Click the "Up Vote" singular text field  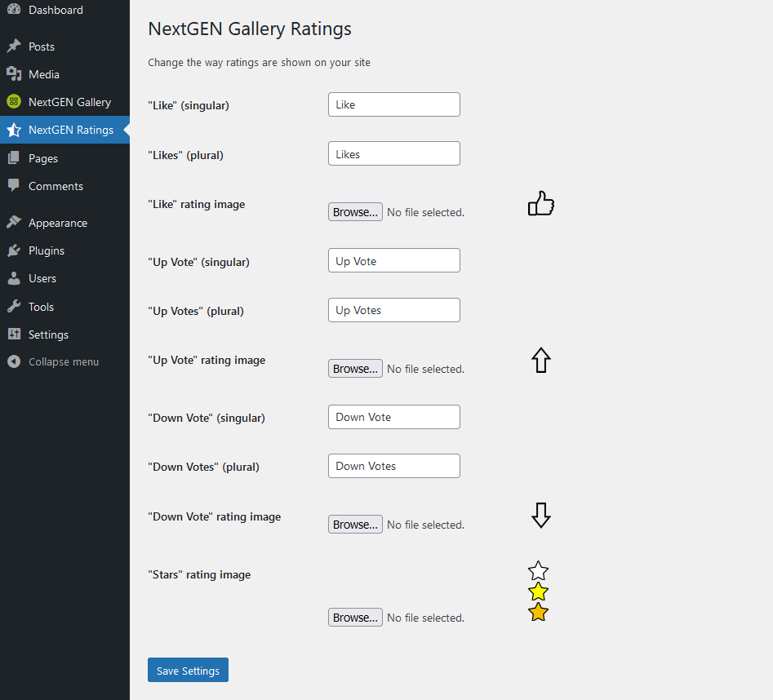click(393, 261)
